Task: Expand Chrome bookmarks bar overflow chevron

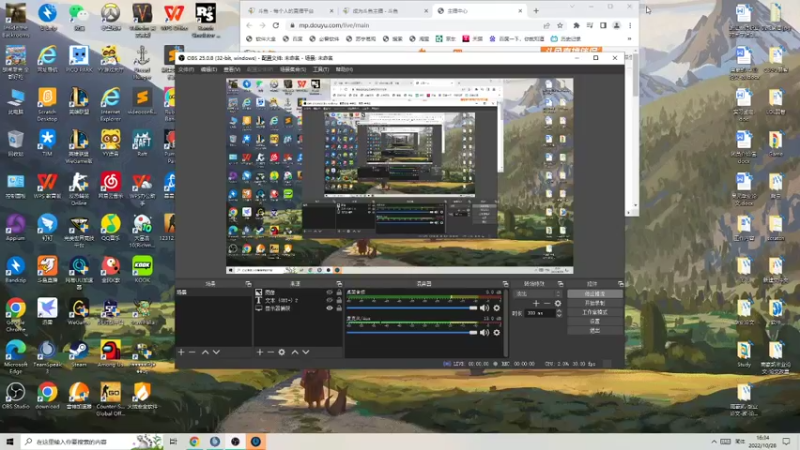Action: pos(629,39)
